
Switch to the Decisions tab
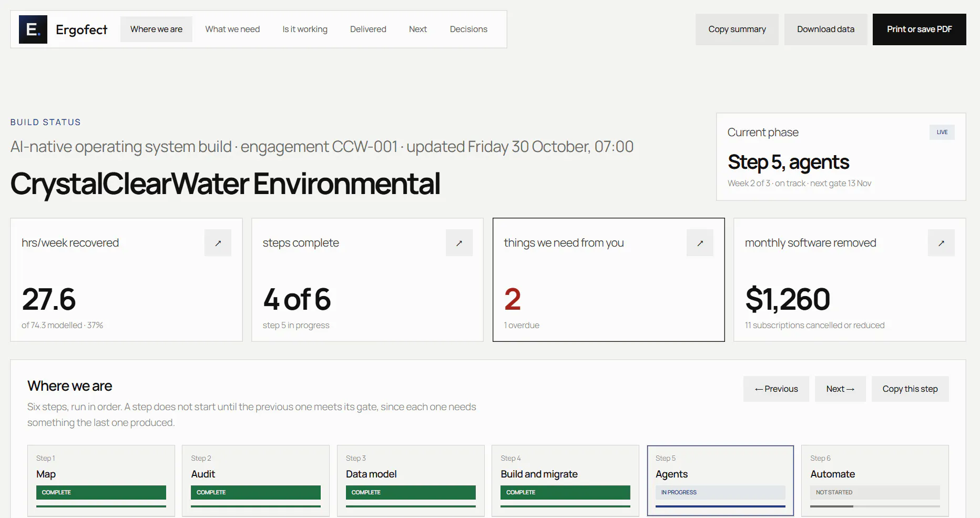click(x=468, y=29)
